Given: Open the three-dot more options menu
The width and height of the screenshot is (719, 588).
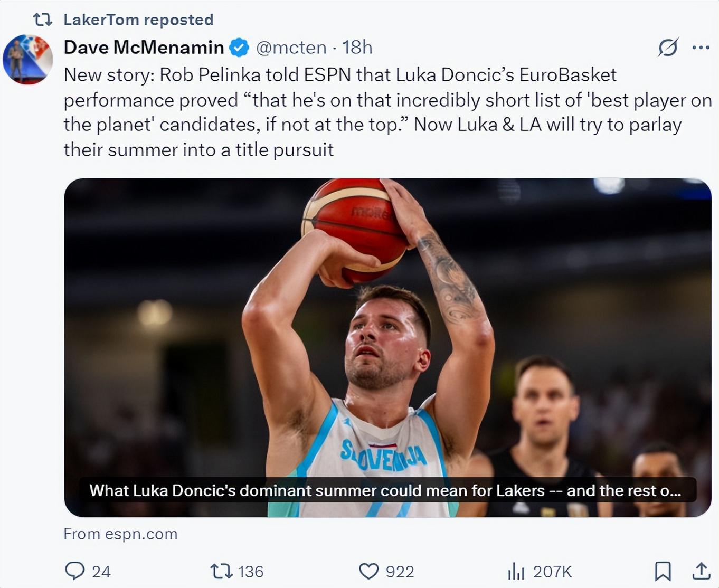Looking at the screenshot, I should (701, 48).
